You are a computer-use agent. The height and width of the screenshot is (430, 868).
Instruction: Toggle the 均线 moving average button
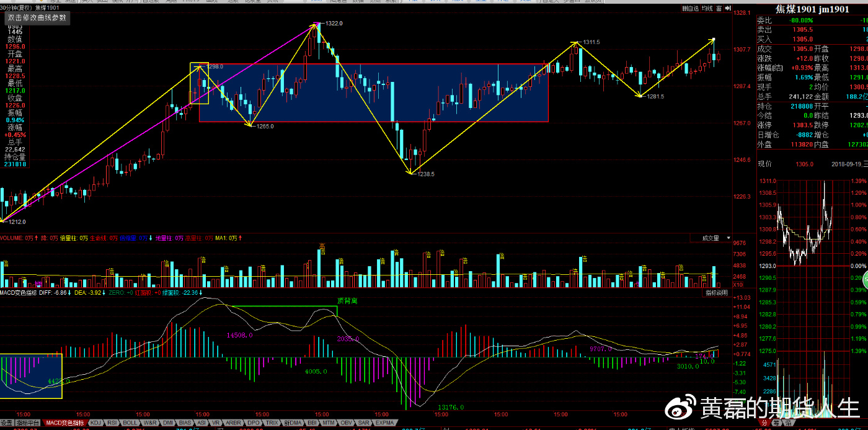click(707, 9)
